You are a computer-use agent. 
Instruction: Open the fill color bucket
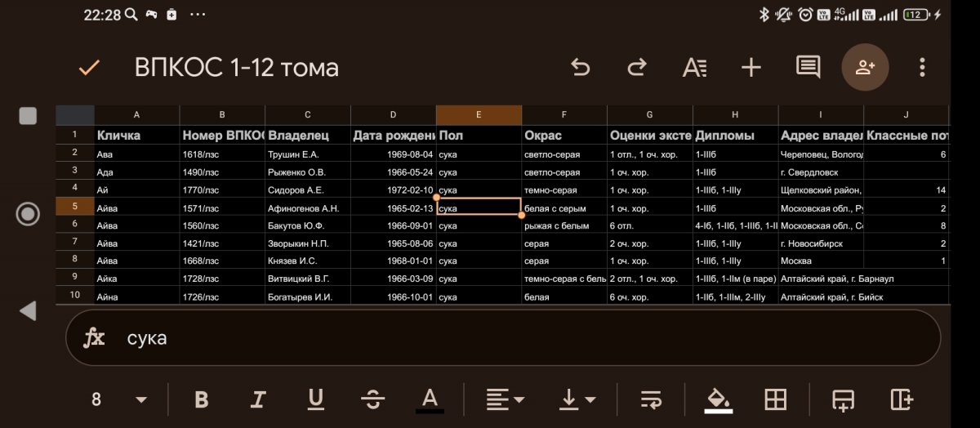(719, 399)
